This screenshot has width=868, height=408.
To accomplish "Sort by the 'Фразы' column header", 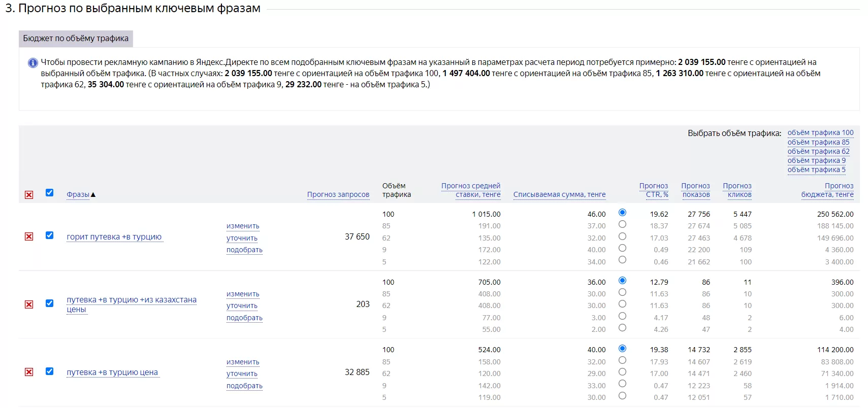I will (x=78, y=195).
